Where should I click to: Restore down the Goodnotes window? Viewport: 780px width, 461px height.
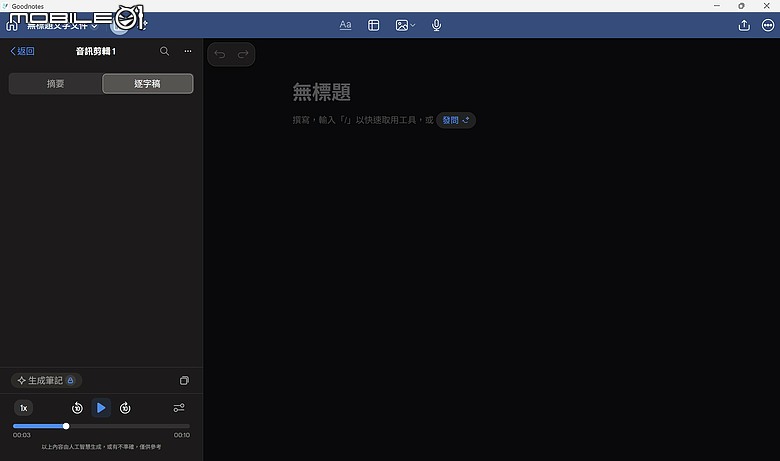[x=741, y=6]
